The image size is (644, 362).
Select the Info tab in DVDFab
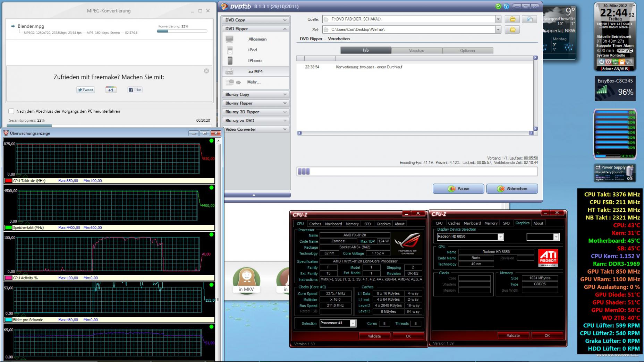click(366, 51)
